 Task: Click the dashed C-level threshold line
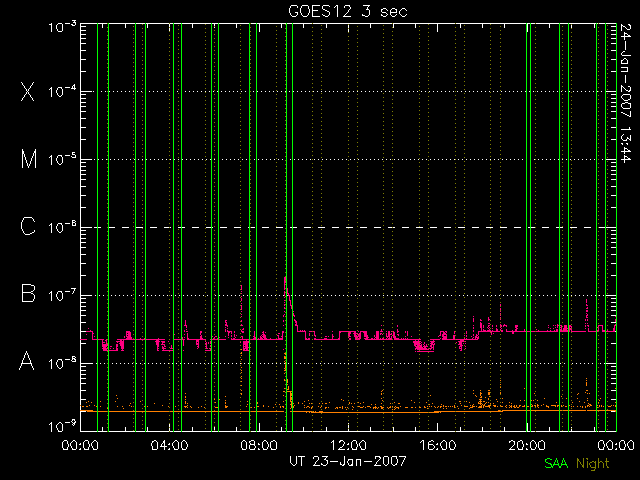348,227
